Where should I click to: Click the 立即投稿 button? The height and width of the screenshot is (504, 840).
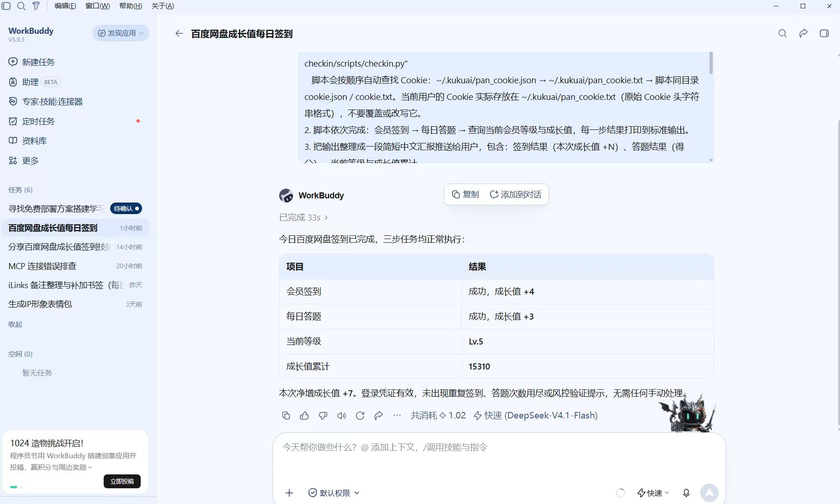pyautogui.click(x=122, y=481)
